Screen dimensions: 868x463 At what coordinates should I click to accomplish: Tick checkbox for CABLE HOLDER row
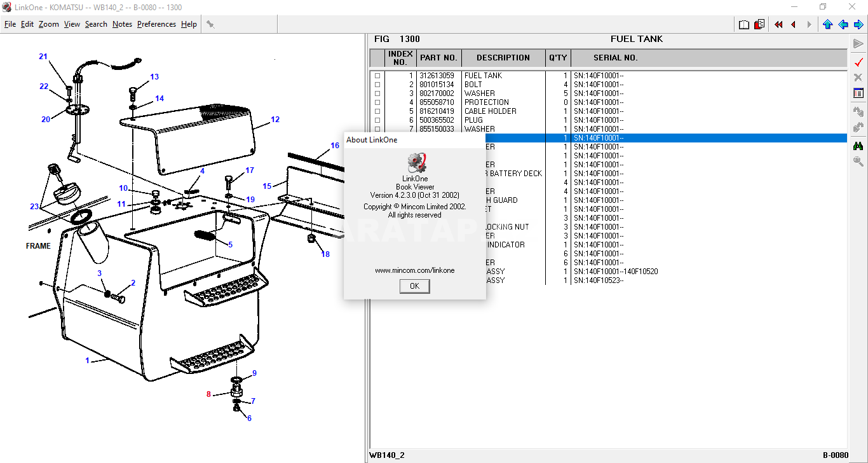click(377, 111)
